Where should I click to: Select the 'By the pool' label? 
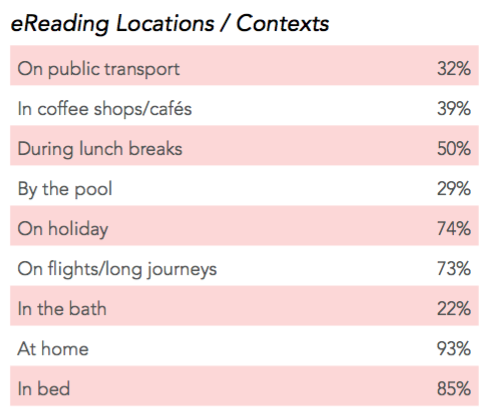point(65,189)
